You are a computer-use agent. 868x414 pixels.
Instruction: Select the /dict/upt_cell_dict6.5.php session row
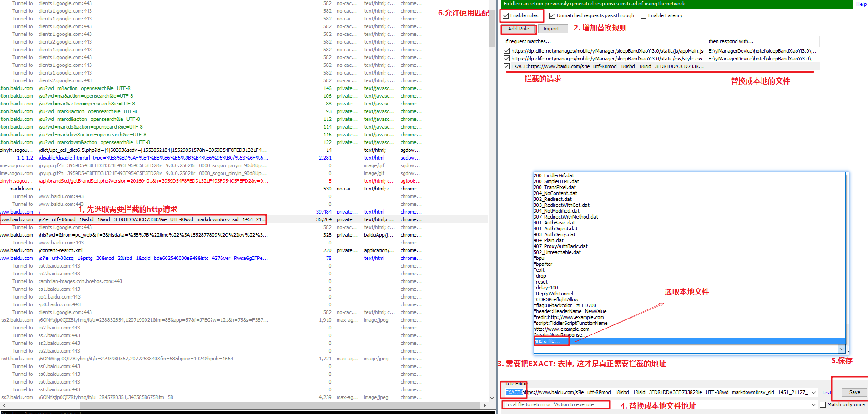pos(244,150)
